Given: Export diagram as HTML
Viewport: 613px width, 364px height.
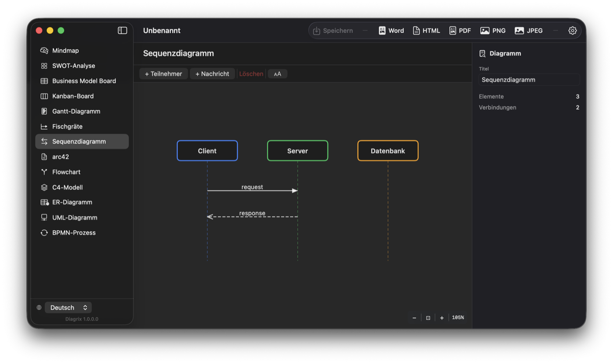Looking at the screenshot, I should click(x=426, y=31).
